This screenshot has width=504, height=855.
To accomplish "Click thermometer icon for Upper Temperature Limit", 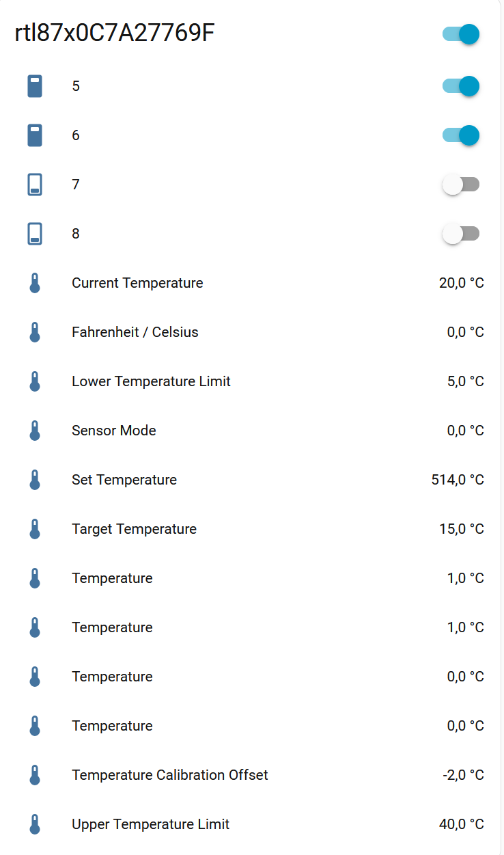I will 35,824.
